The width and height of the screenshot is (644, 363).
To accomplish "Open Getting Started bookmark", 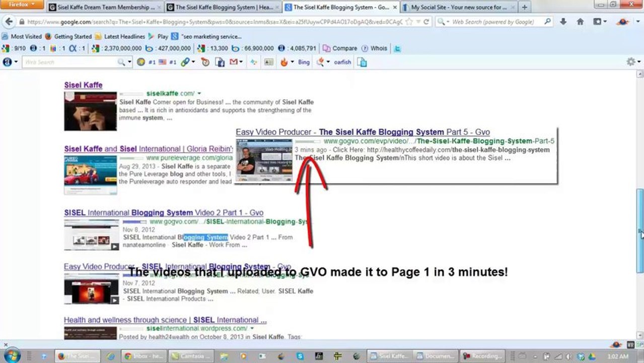I will point(68,36).
